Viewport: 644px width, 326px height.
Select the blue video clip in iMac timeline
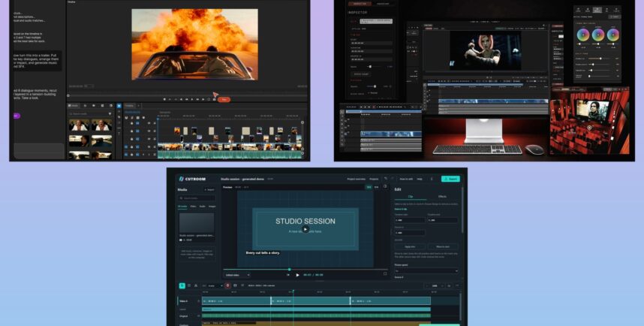click(x=493, y=101)
